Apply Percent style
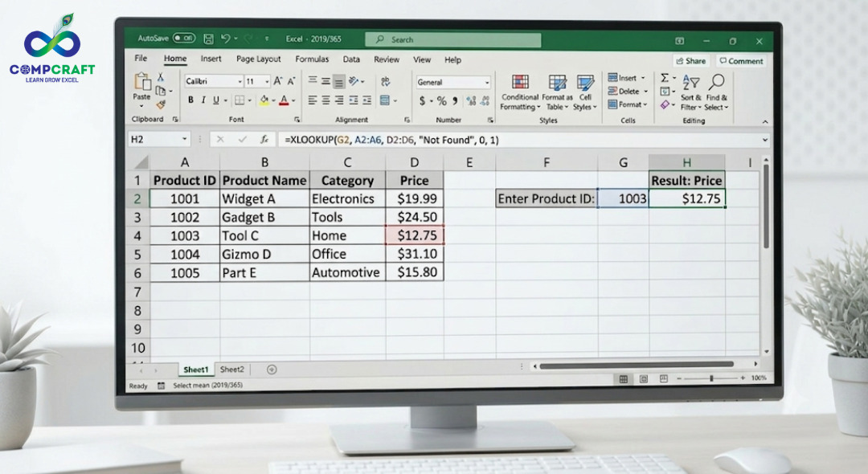This screenshot has height=474, width=868. pos(441,100)
